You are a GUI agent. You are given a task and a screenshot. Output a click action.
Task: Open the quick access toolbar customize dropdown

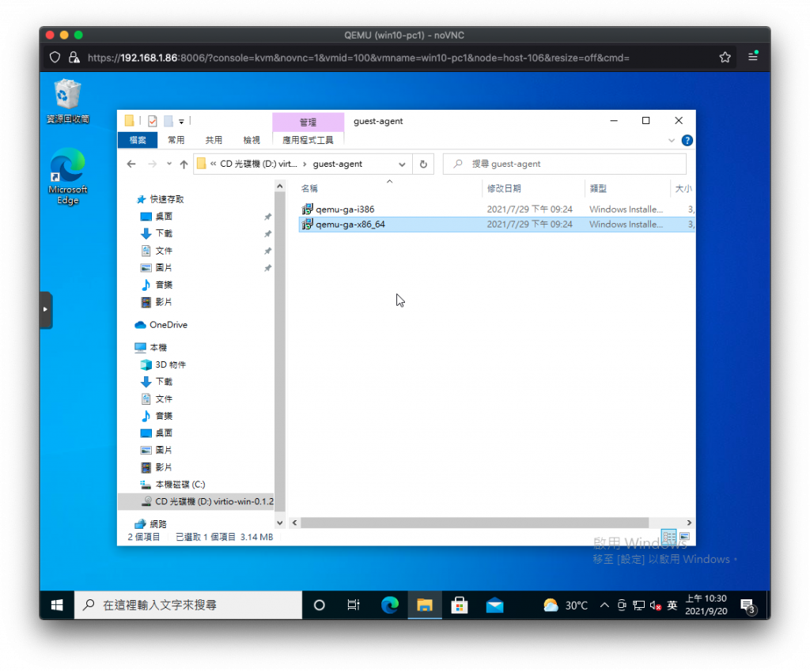[181, 122]
